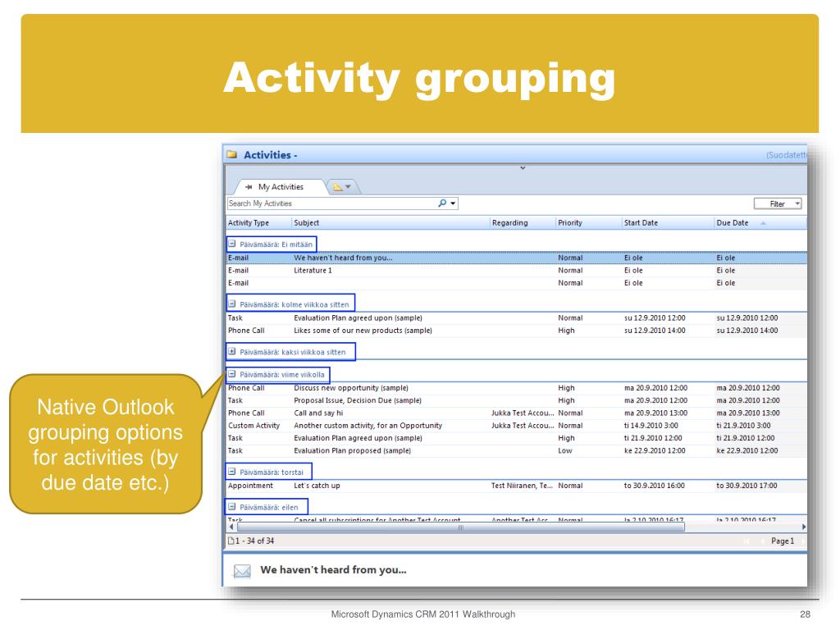Click High priority in the "Likes some" row
840x630 pixels.
[566, 331]
